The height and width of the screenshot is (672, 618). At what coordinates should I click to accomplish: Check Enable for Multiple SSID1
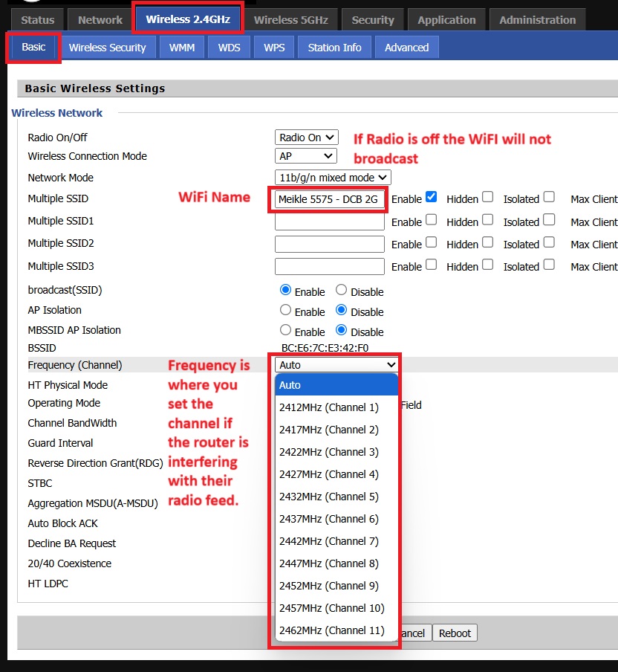(x=432, y=220)
